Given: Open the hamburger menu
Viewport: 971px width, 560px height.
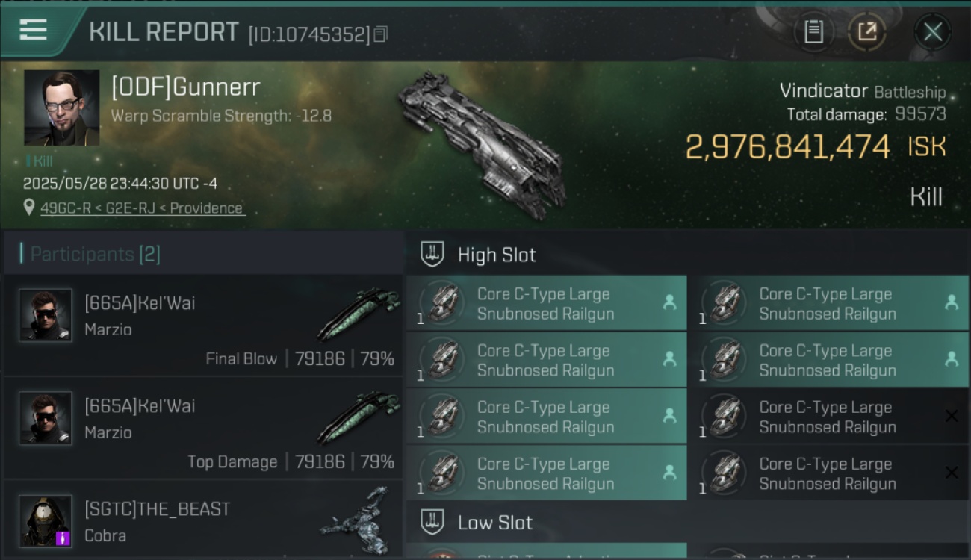Looking at the screenshot, I should point(33,30).
